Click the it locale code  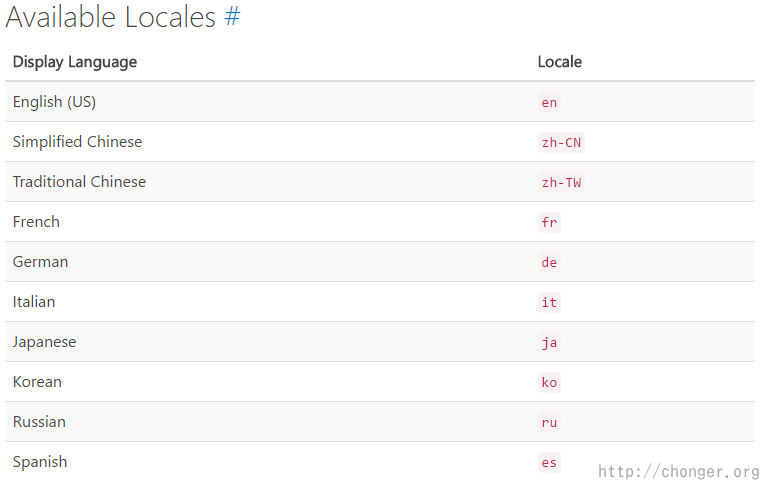(x=549, y=302)
